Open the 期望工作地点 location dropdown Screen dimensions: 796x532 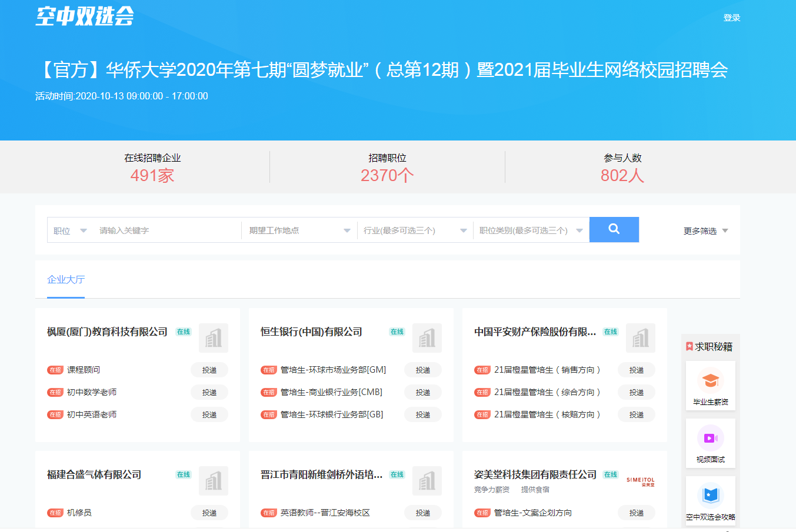click(299, 230)
